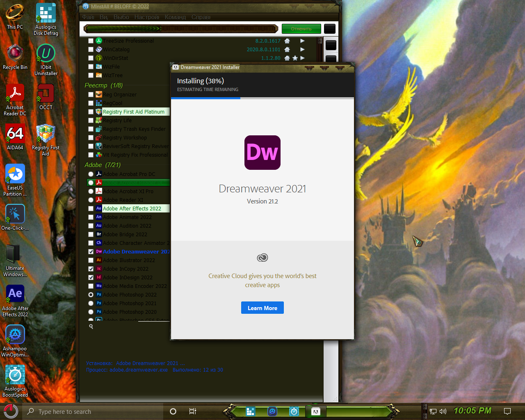Collapse the Реестр (1/8) group header

point(103,85)
